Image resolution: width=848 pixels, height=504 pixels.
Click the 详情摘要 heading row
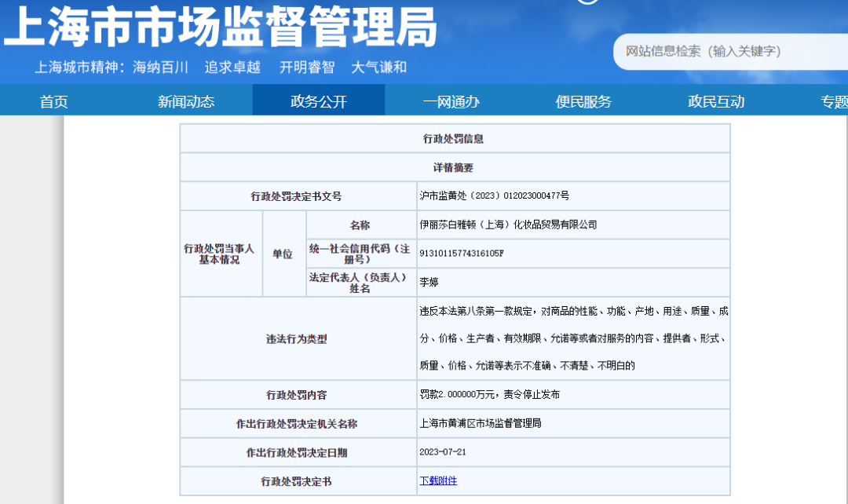coord(454,167)
